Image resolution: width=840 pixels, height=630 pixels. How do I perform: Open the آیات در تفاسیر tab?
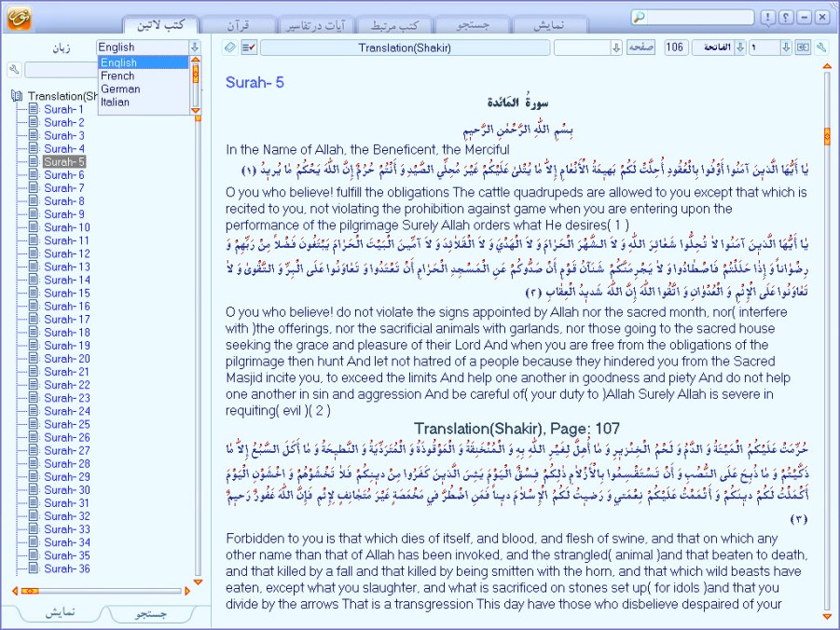[x=315, y=24]
